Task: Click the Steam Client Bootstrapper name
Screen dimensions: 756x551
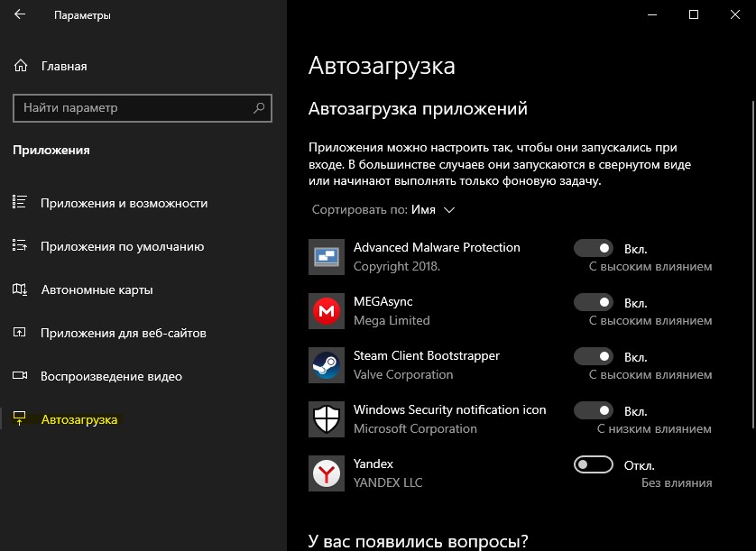Action: tap(426, 356)
